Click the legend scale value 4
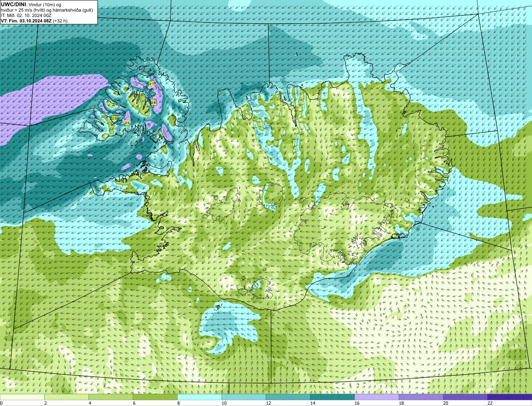Screen dimensions: 532x406 click(90, 403)
